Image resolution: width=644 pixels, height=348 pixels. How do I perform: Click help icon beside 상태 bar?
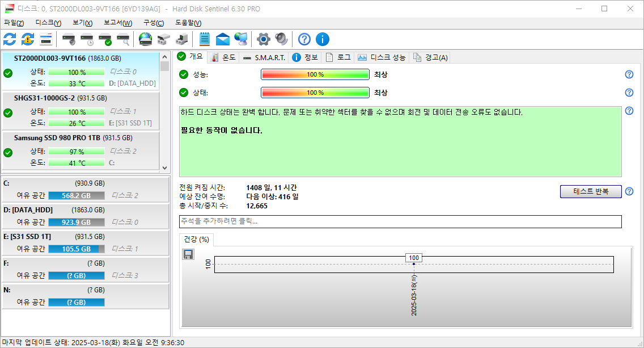coord(629,93)
